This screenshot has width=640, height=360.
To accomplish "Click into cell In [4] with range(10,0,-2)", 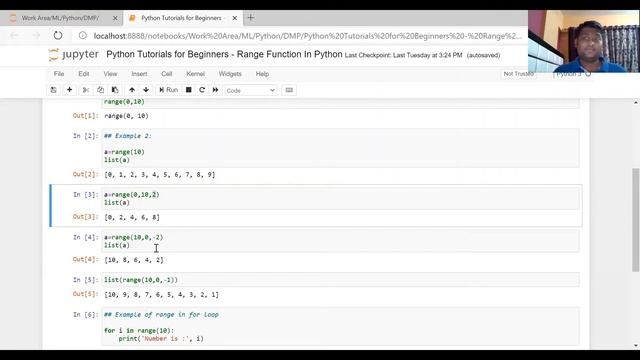I will pos(340,241).
